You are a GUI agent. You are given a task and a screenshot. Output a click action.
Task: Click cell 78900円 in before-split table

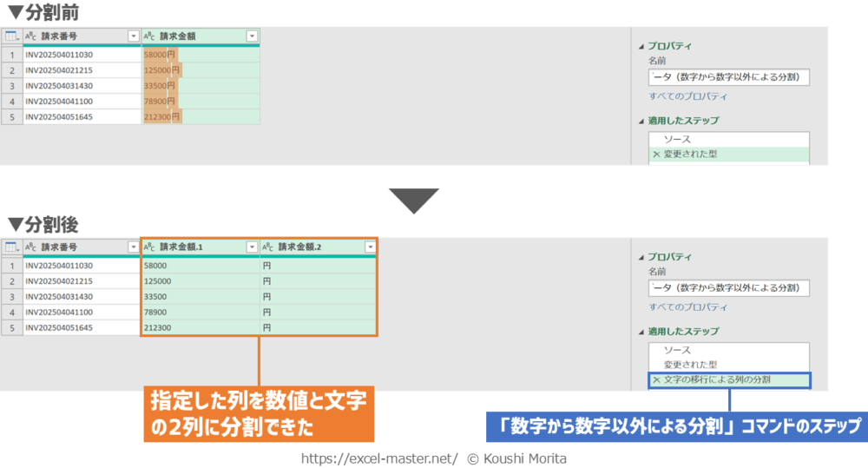point(201,102)
